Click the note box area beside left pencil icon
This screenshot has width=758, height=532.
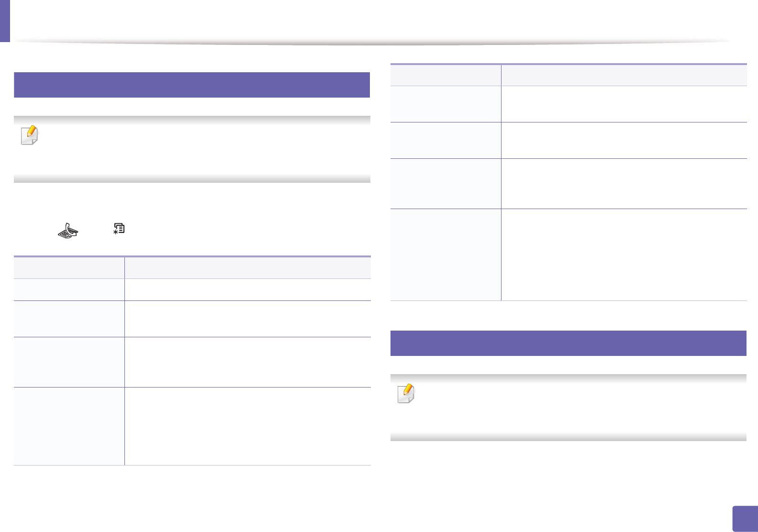coord(201,148)
